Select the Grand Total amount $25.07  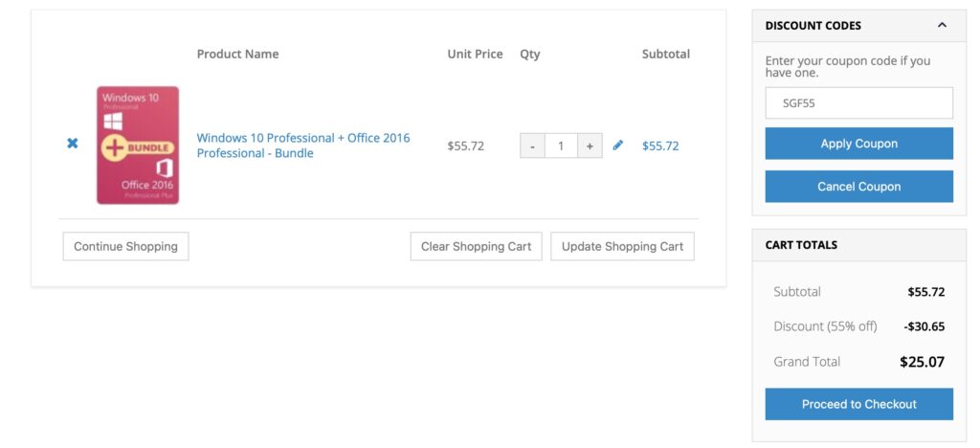[922, 362]
